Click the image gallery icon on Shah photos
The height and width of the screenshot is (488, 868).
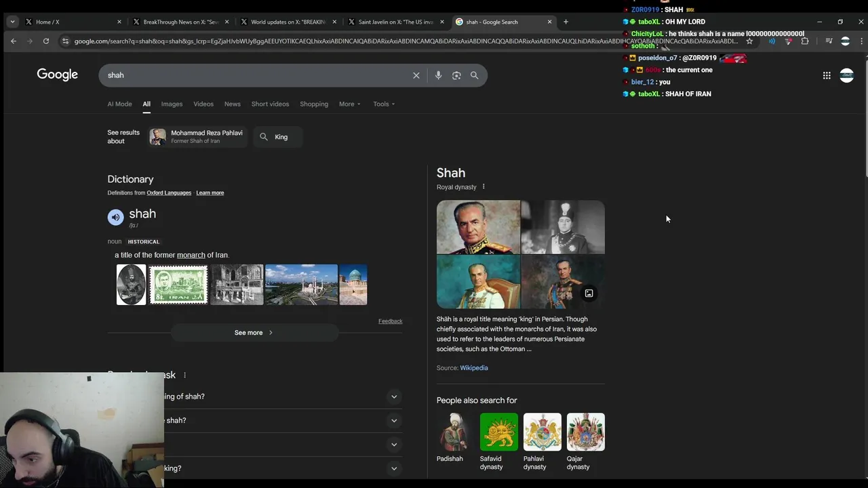589,293
